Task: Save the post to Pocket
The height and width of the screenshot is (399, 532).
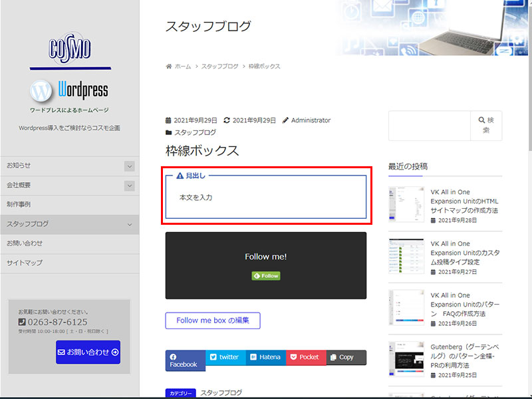Action: pyautogui.click(x=305, y=357)
